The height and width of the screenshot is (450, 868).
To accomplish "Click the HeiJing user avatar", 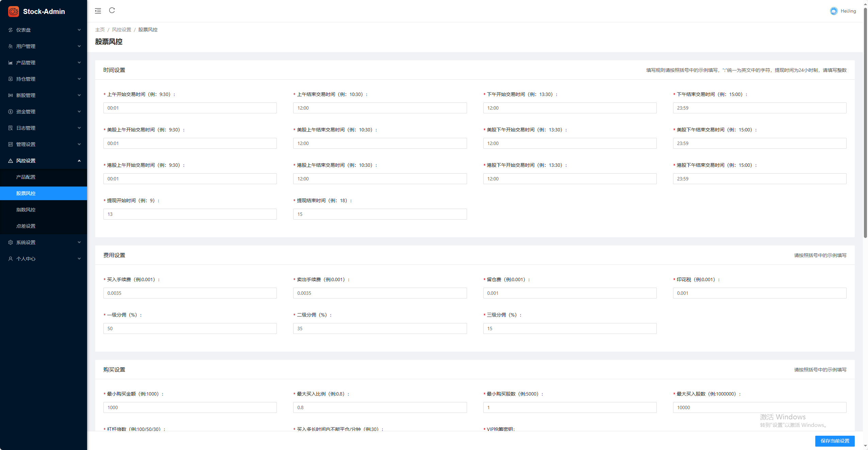I will tap(834, 11).
